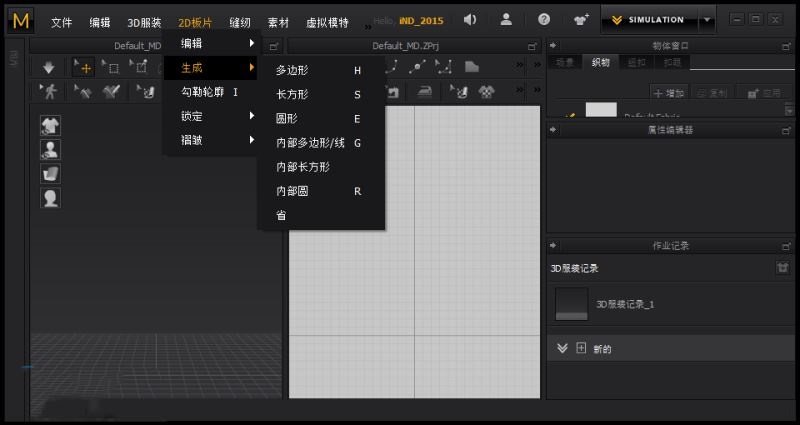Choose 多边形 from the submenu

click(292, 71)
